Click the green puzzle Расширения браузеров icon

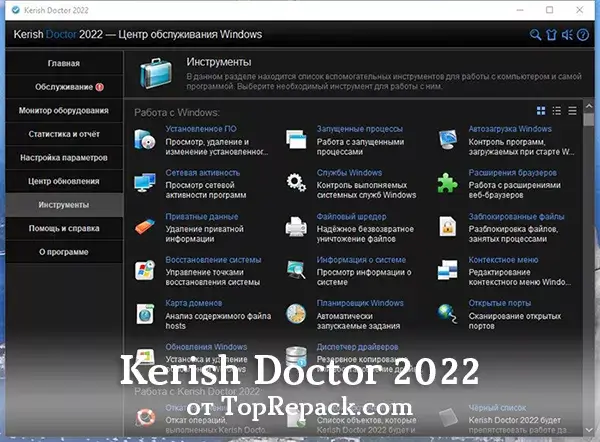[x=448, y=183]
